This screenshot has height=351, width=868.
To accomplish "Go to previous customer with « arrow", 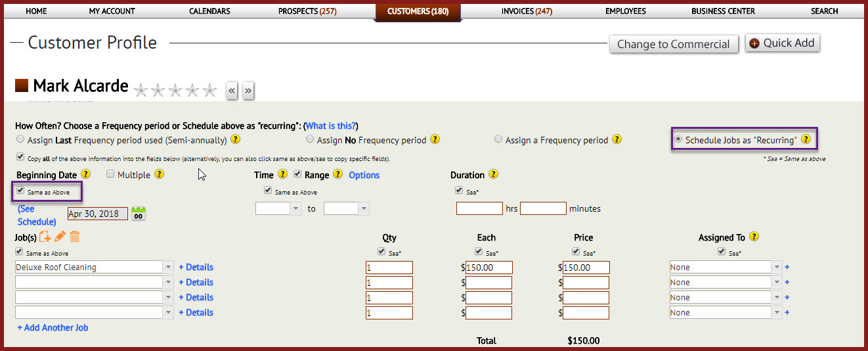I will (x=232, y=91).
